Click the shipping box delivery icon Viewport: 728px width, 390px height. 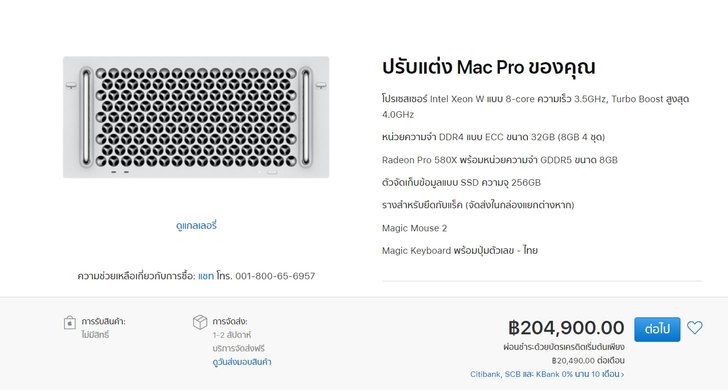tap(200, 322)
